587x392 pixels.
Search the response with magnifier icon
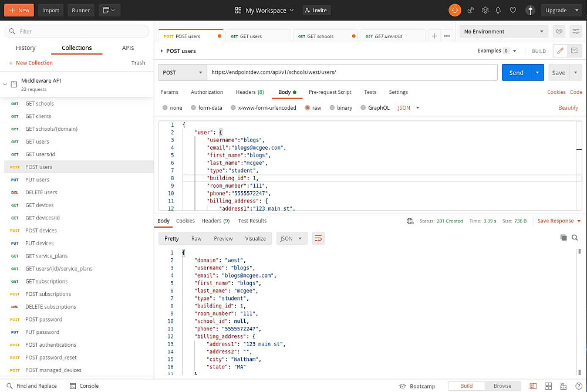pyautogui.click(x=575, y=238)
